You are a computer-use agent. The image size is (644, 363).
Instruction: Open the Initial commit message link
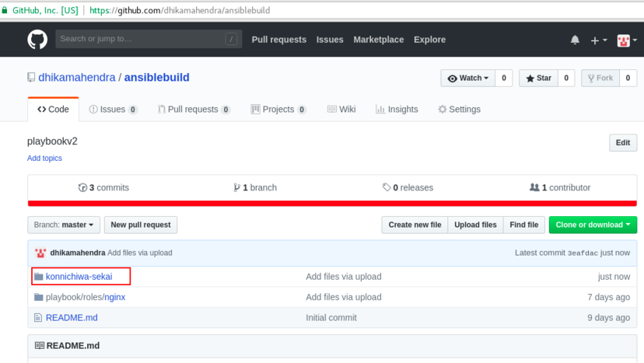coord(331,318)
